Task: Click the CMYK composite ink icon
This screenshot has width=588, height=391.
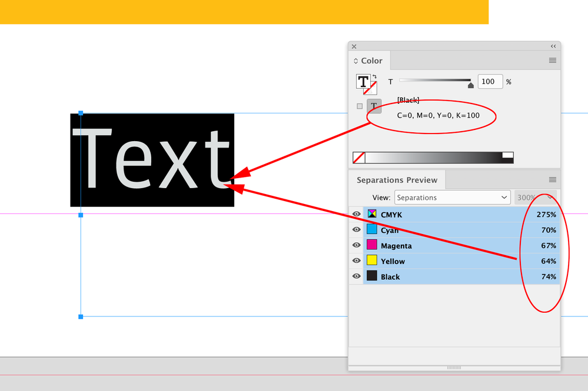Action: point(371,214)
